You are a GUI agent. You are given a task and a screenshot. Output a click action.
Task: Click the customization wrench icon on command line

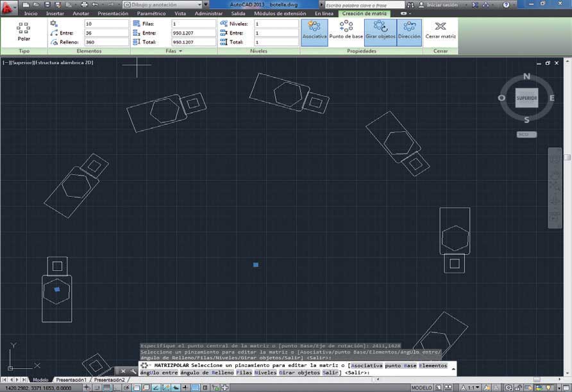coord(133,372)
